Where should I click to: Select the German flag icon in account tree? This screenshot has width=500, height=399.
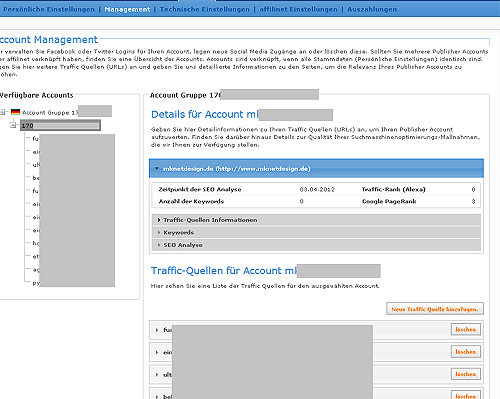click(15, 112)
